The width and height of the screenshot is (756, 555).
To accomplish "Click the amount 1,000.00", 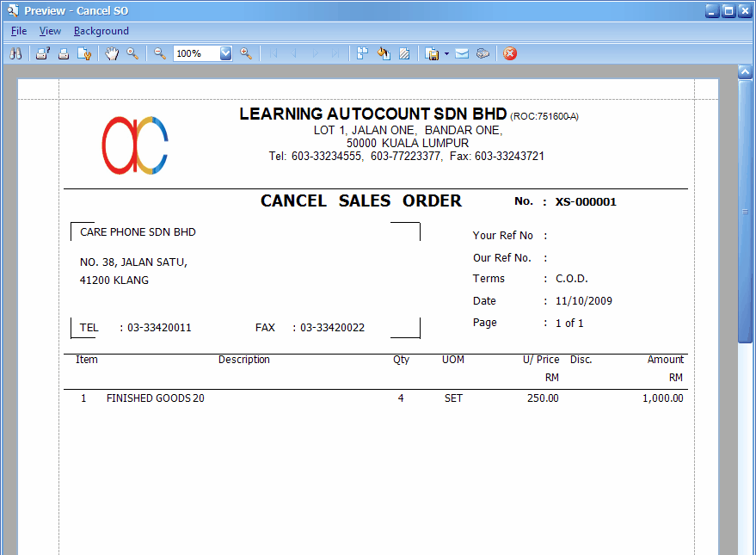I will click(663, 398).
